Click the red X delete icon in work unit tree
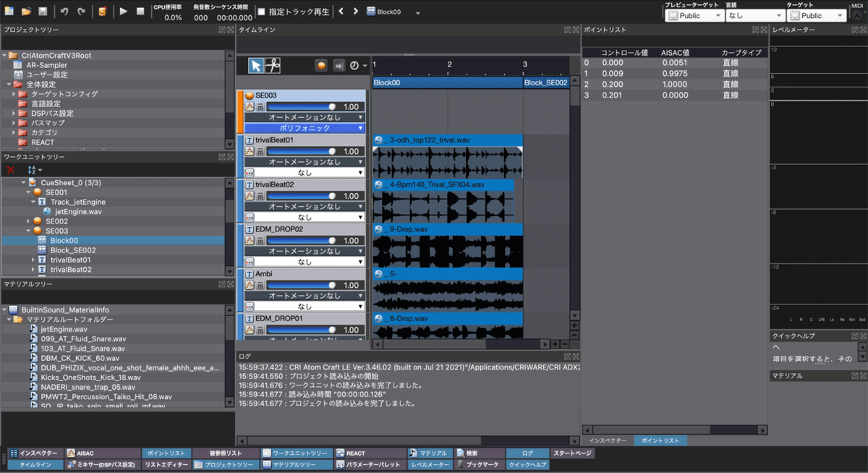Viewport: 868px width, 473px height. (x=10, y=170)
